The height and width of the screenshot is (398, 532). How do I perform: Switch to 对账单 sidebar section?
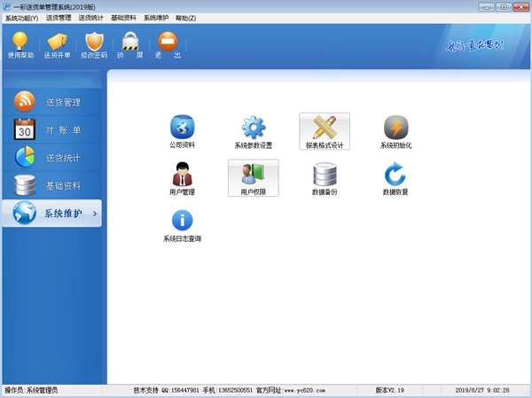tap(53, 130)
